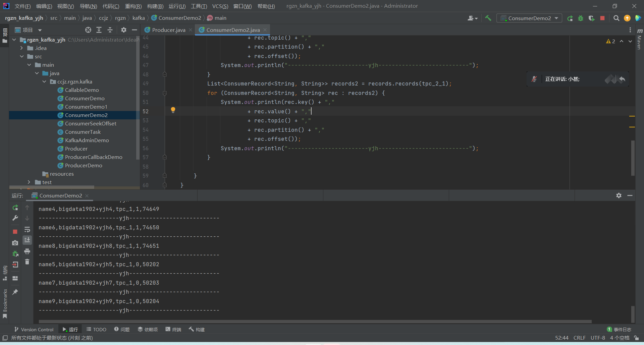Open warnings indicator showing 2

coord(610,41)
